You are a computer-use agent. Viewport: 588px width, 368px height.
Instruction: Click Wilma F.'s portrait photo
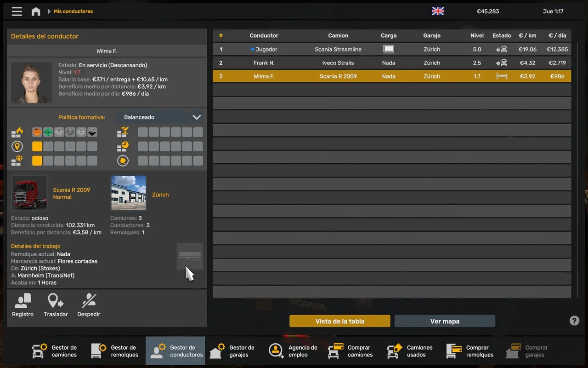(x=31, y=82)
